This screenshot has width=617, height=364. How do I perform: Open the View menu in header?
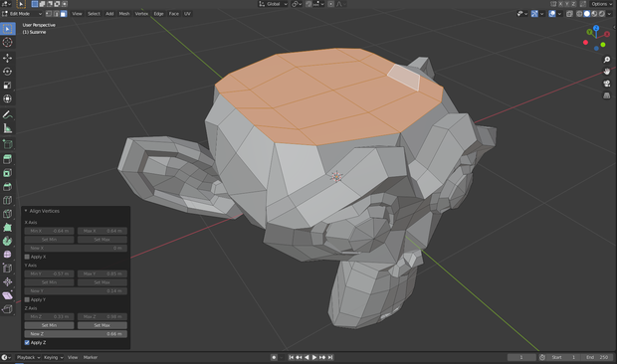(78, 14)
